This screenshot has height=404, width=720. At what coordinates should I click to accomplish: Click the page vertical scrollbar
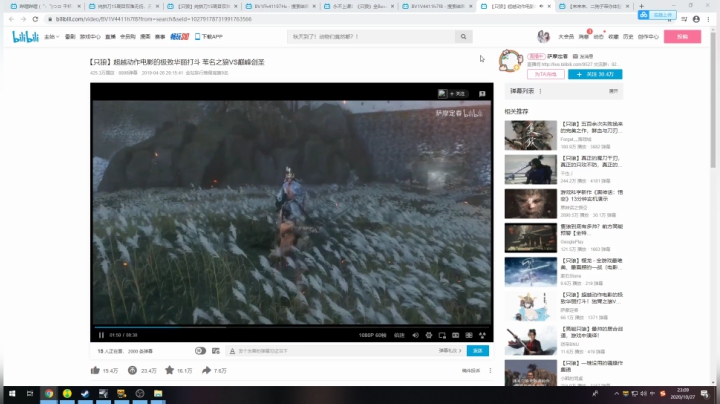(713, 101)
